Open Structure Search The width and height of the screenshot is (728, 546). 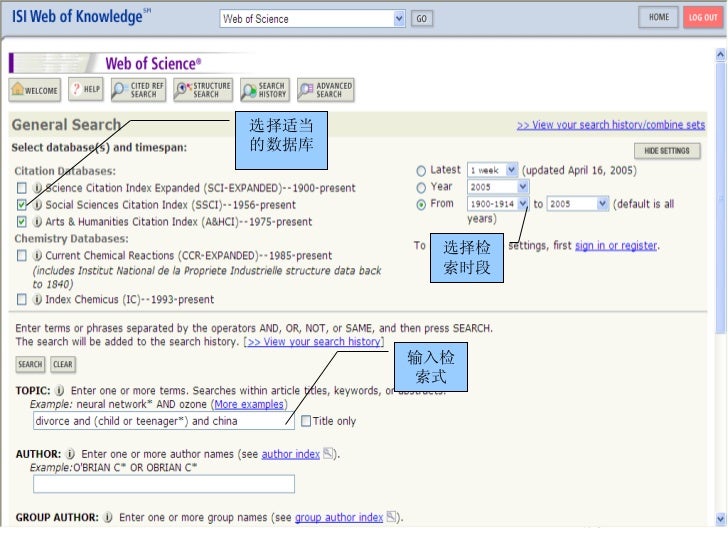[203, 90]
